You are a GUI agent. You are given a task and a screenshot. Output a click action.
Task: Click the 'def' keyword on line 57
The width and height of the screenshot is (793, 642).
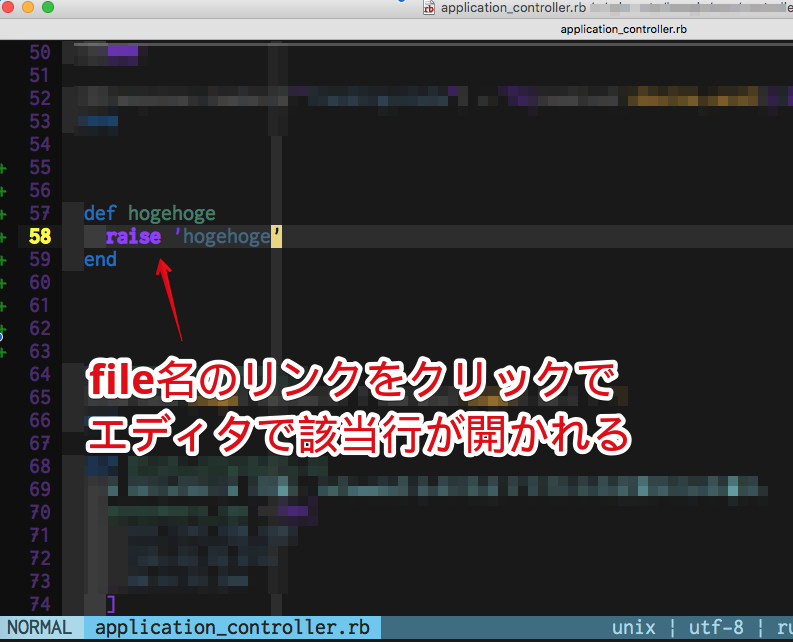coord(100,213)
